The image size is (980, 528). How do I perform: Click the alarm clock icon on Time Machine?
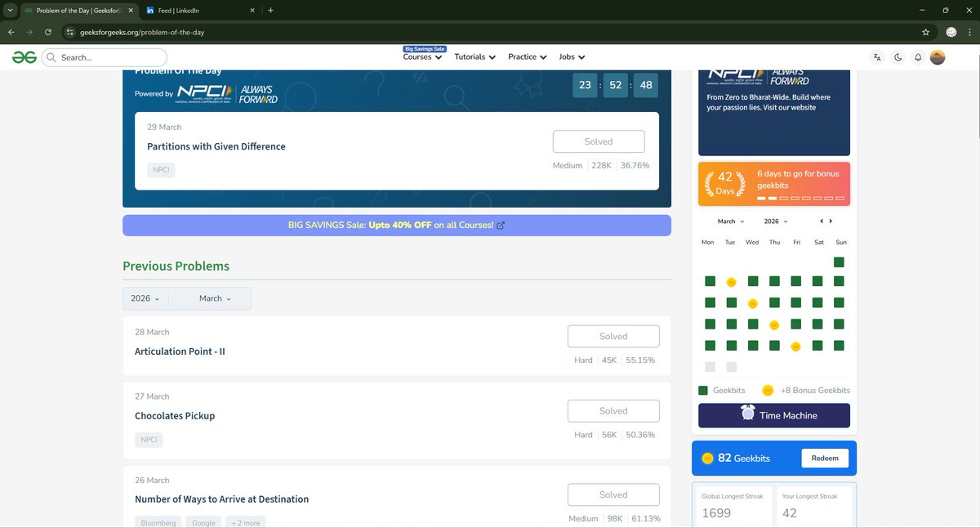click(748, 413)
